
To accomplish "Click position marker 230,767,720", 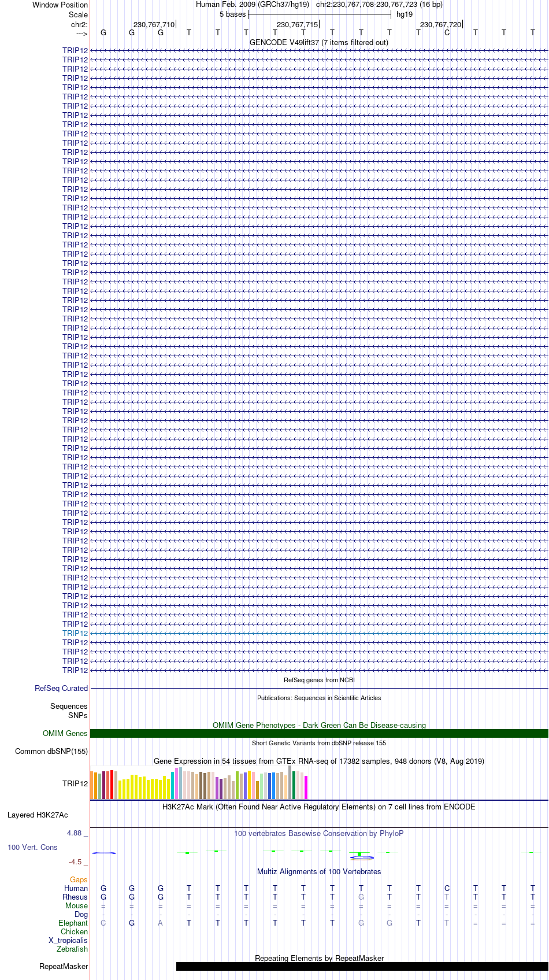I will 440,25.
